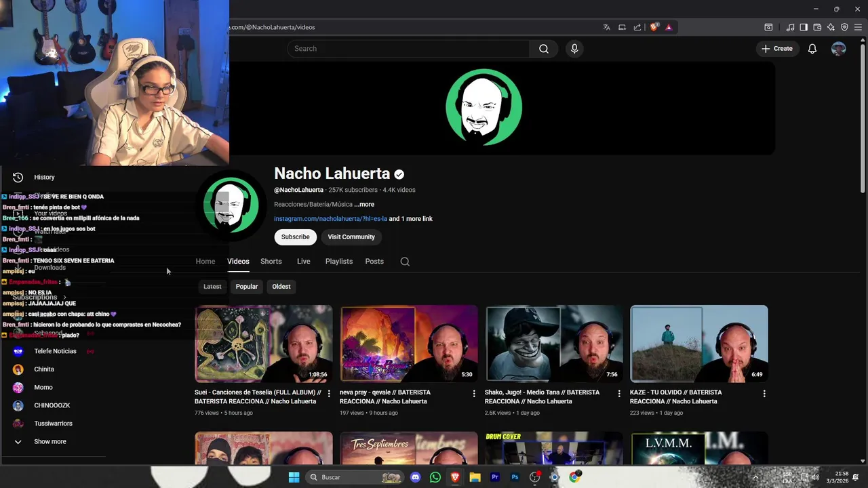Open options menu for KAZE TU OLVIDO video
Screen dimensions: 868x488
point(764,393)
